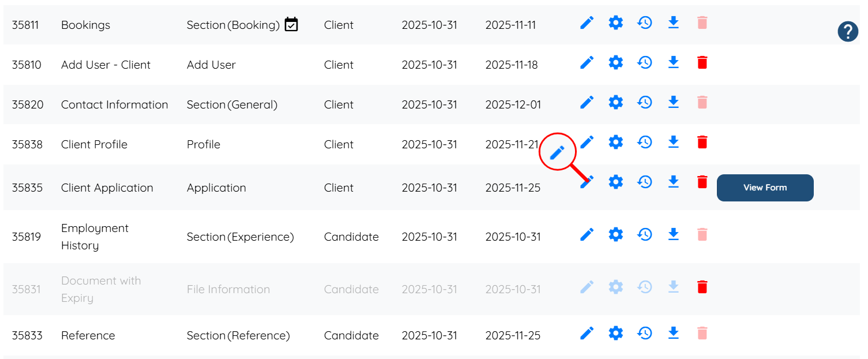
Task: View history for Employment History form
Action: pyautogui.click(x=645, y=234)
